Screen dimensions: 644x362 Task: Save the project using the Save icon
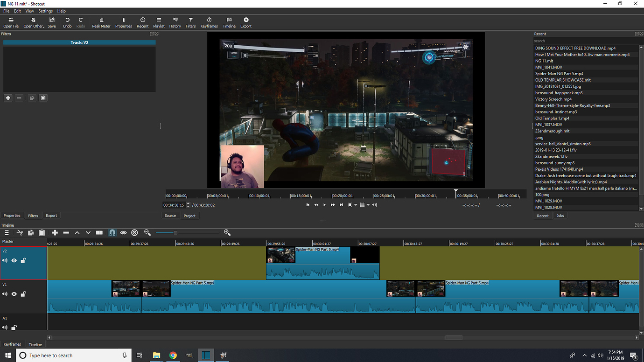(x=51, y=23)
